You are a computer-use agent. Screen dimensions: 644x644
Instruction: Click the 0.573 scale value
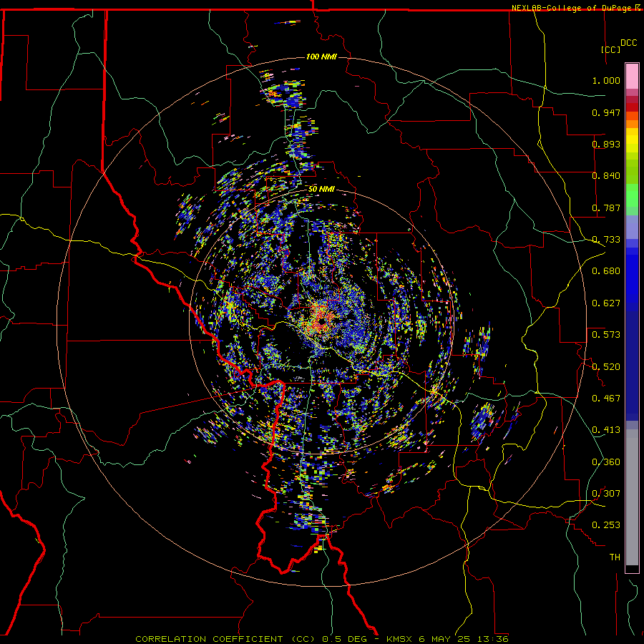pos(606,335)
